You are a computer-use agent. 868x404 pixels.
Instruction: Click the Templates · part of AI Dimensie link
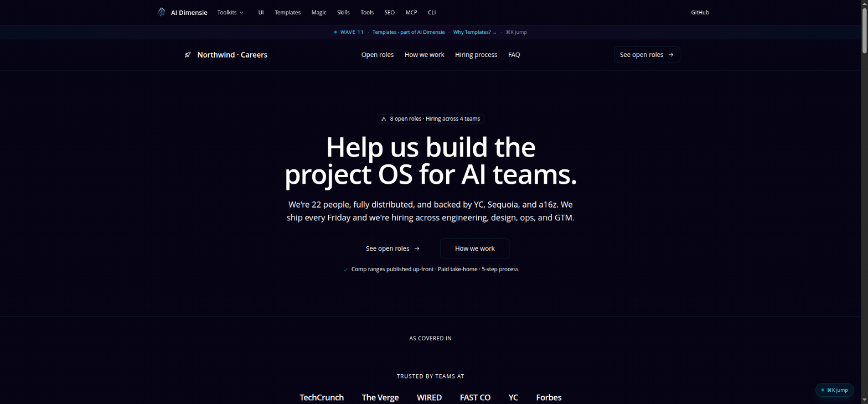coord(409,32)
